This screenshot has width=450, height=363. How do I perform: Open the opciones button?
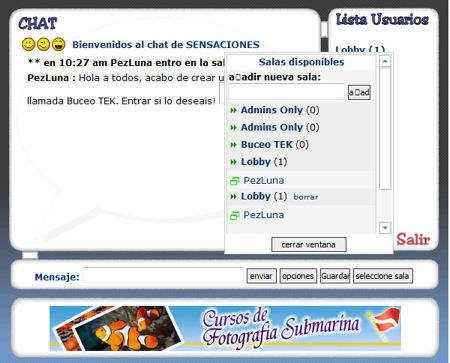(298, 276)
